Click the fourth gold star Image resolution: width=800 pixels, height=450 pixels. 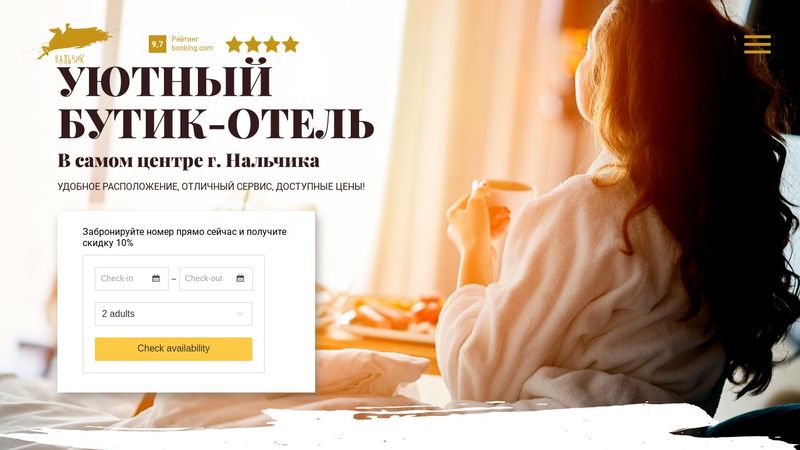click(x=290, y=44)
